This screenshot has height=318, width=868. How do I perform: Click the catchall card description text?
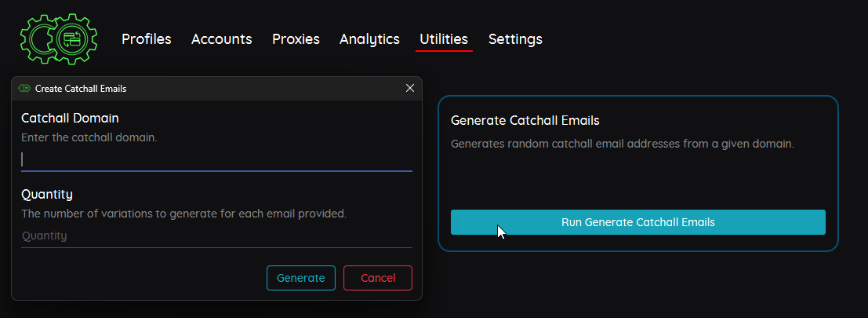(623, 144)
